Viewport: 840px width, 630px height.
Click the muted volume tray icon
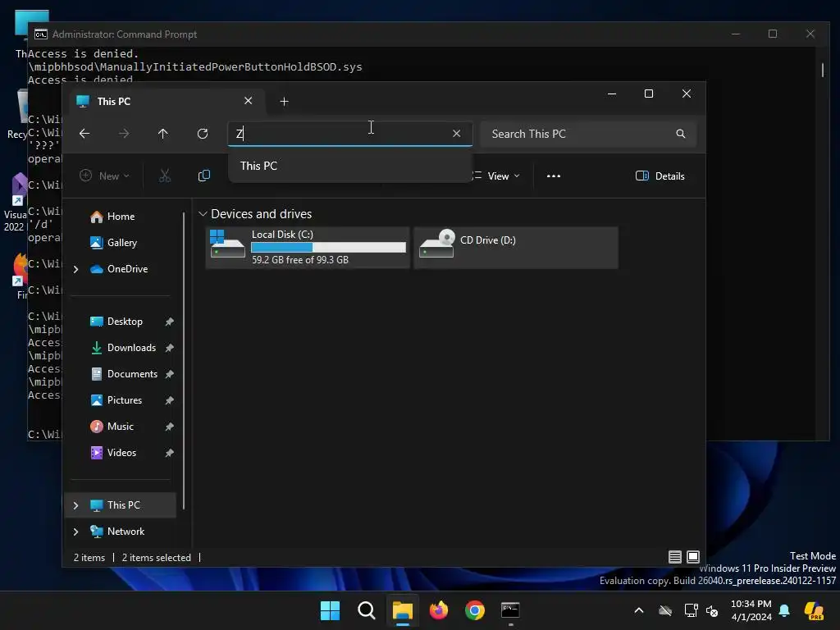(712, 610)
